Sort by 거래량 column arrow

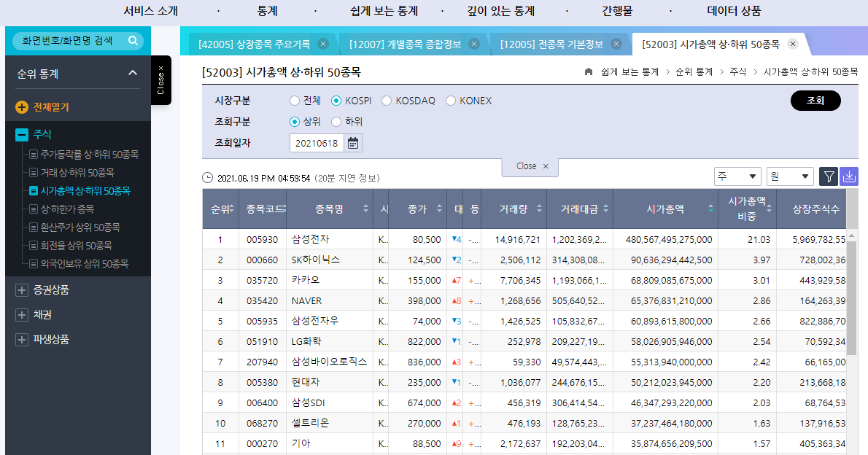click(539, 209)
